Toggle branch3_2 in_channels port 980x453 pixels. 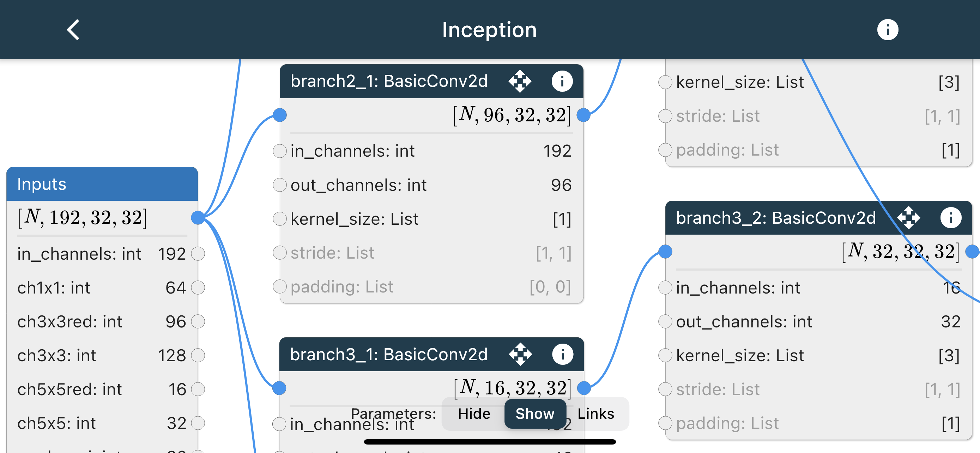665,288
